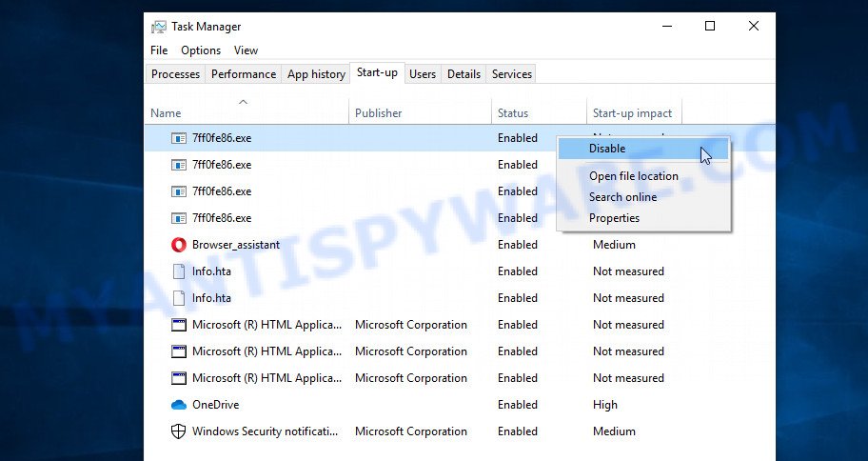This screenshot has height=461, width=868.
Task: Click Enabled status in the highlighted 7ff0fe86.exe row
Action: point(518,138)
